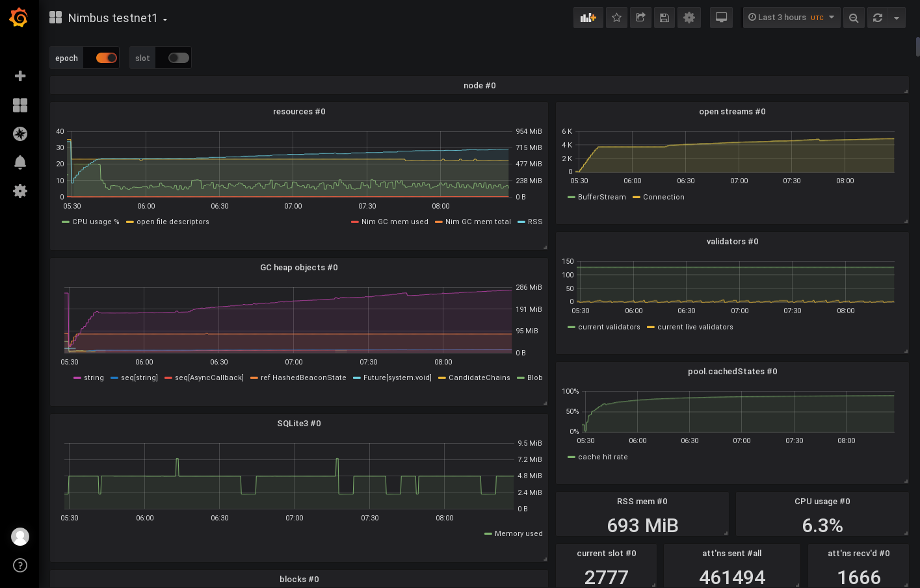Click the page vertical scrollbar thumb

917,47
